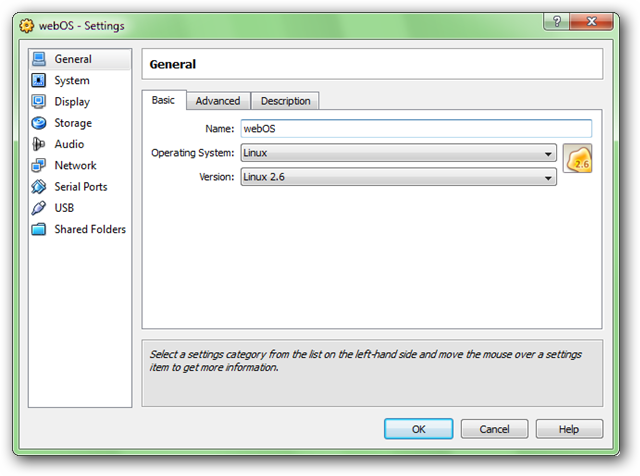Click the Shared Folders folder icon

point(39,229)
